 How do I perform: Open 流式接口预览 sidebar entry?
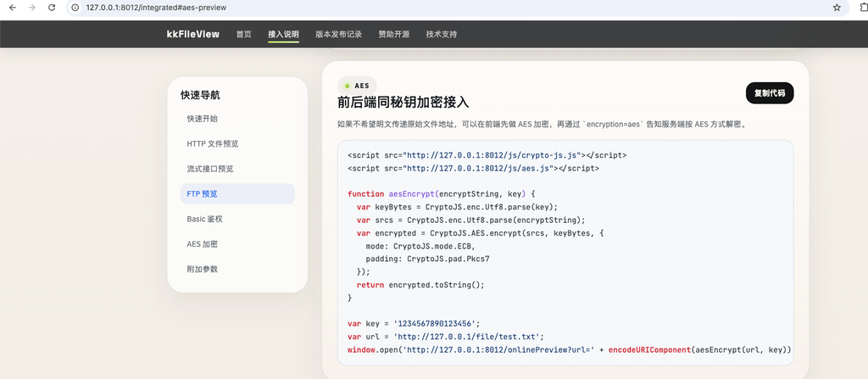(x=237, y=169)
